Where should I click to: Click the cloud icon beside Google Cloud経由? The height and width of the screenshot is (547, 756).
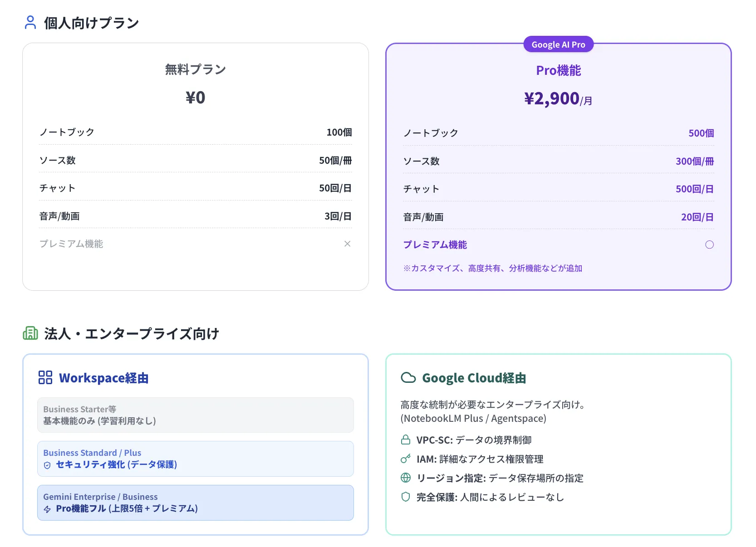pyautogui.click(x=408, y=377)
